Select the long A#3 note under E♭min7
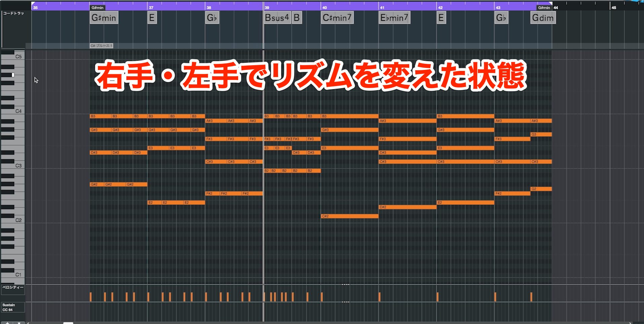Screen dimensions: 644x324 coord(408,121)
